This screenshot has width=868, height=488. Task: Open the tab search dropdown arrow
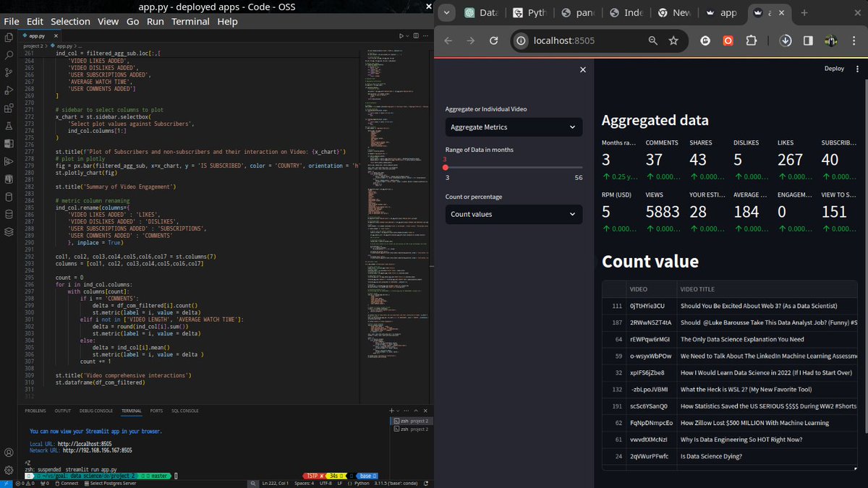(x=447, y=12)
